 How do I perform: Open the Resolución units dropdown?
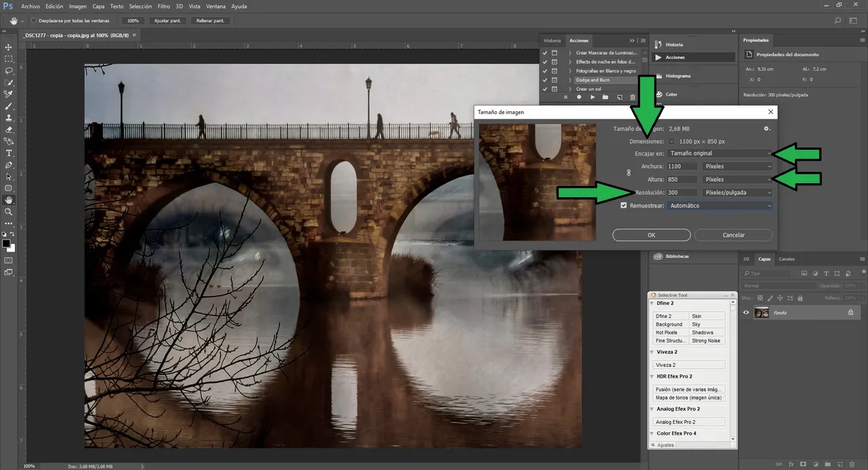click(737, 193)
